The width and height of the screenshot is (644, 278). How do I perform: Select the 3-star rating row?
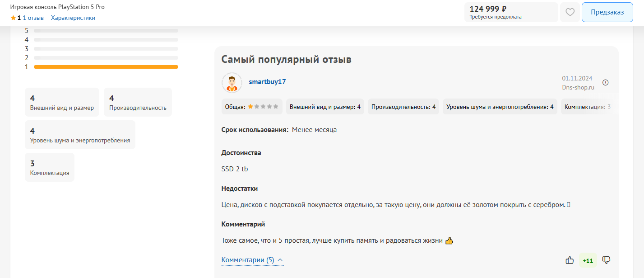[102, 49]
